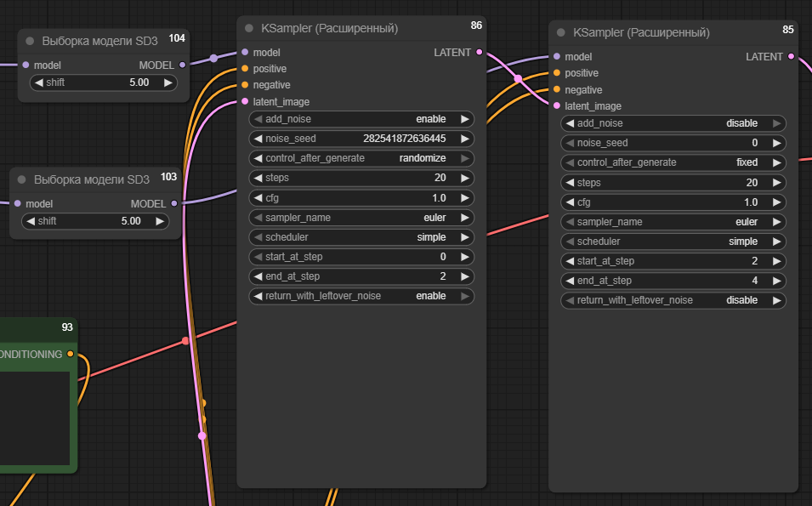Click the collapse dot on SD3 node 104
This screenshot has width=812, height=506.
(x=30, y=41)
